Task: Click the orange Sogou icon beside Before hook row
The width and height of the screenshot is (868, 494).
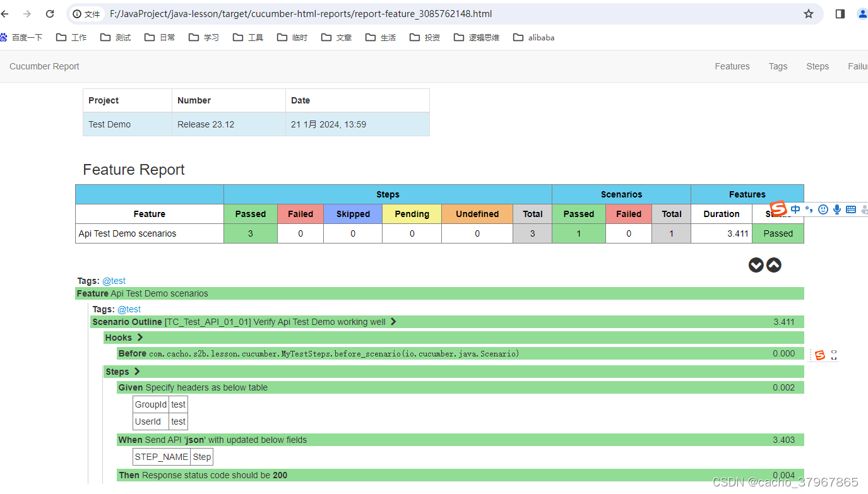Action: pos(820,355)
